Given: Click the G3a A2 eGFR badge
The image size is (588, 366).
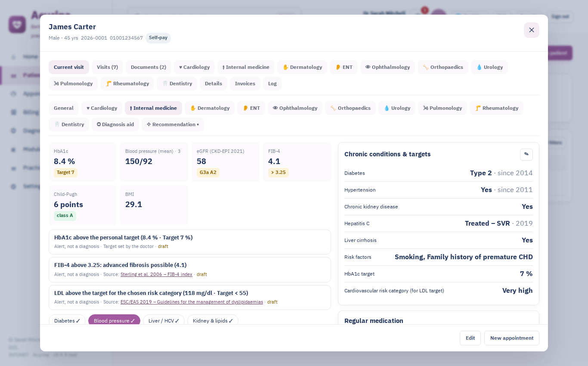Looking at the screenshot, I should pos(208,173).
